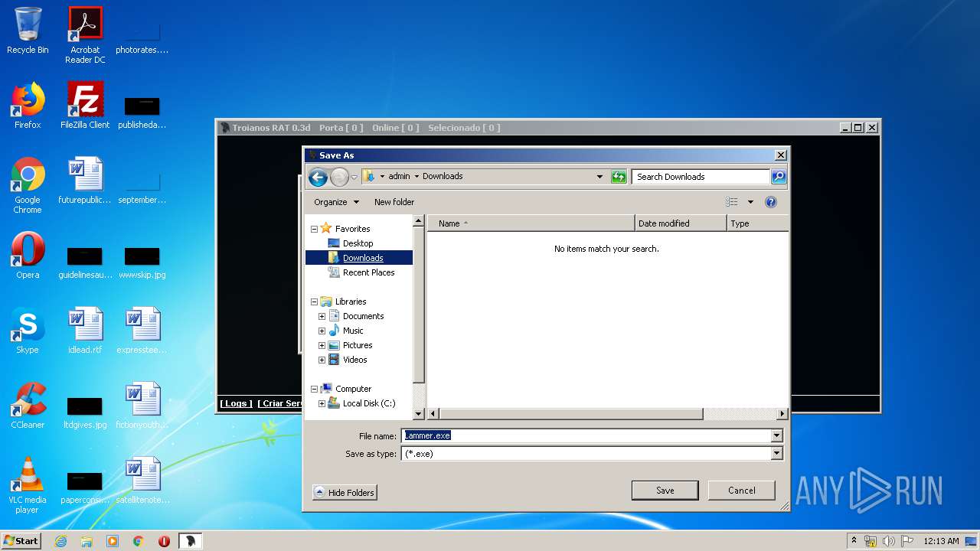The width and height of the screenshot is (980, 551).
Task: Show hidden system tray icons
Action: tap(854, 541)
